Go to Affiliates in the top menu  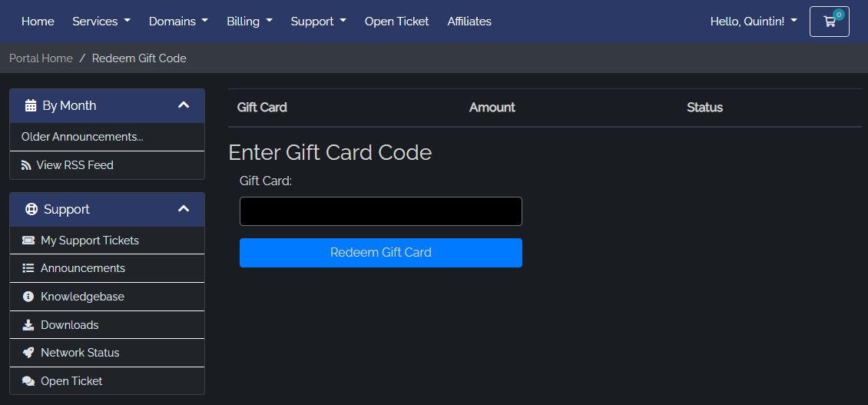pyautogui.click(x=469, y=21)
